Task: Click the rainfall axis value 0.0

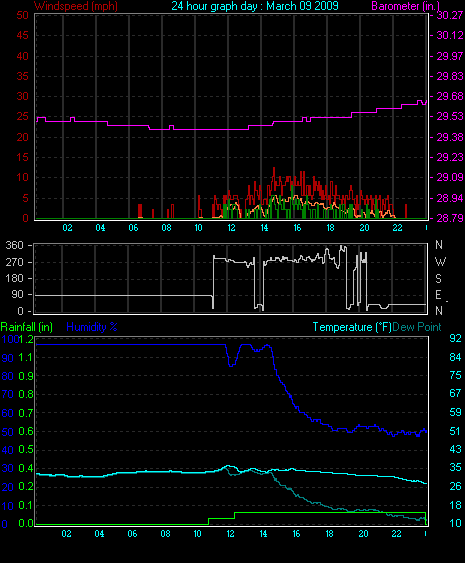Action: click(26, 524)
